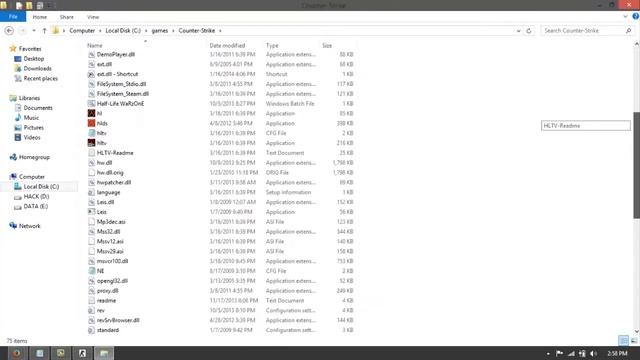Select the HLTV-Readme text document icon
Screen dimensions: 640x360
click(91, 153)
